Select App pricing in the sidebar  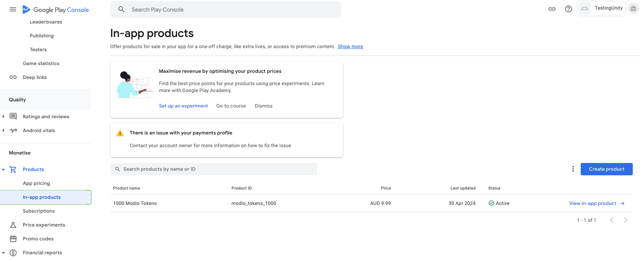click(36, 183)
